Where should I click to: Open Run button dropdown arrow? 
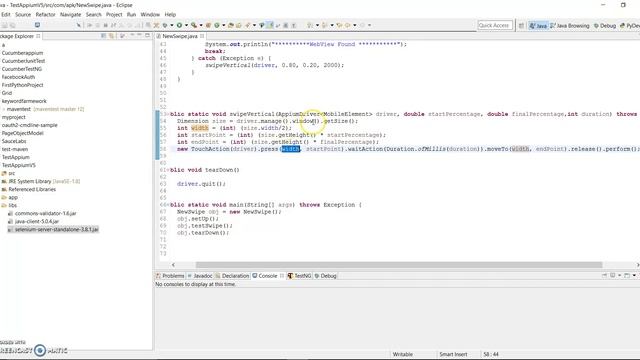coord(187,25)
